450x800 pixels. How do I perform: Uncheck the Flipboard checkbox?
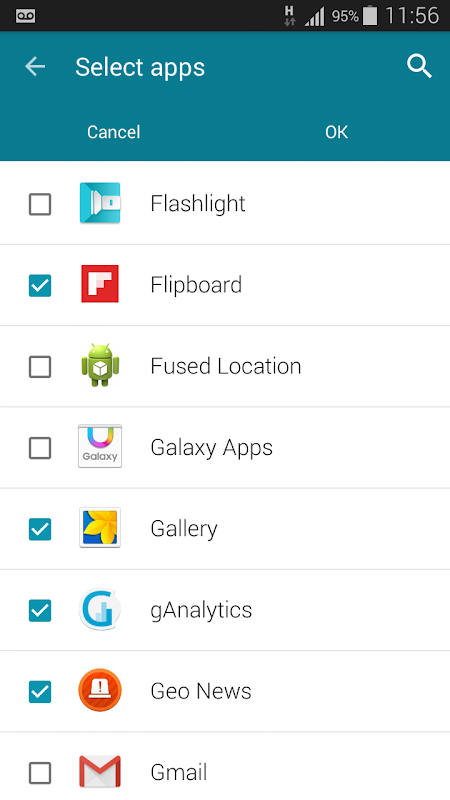(x=40, y=285)
